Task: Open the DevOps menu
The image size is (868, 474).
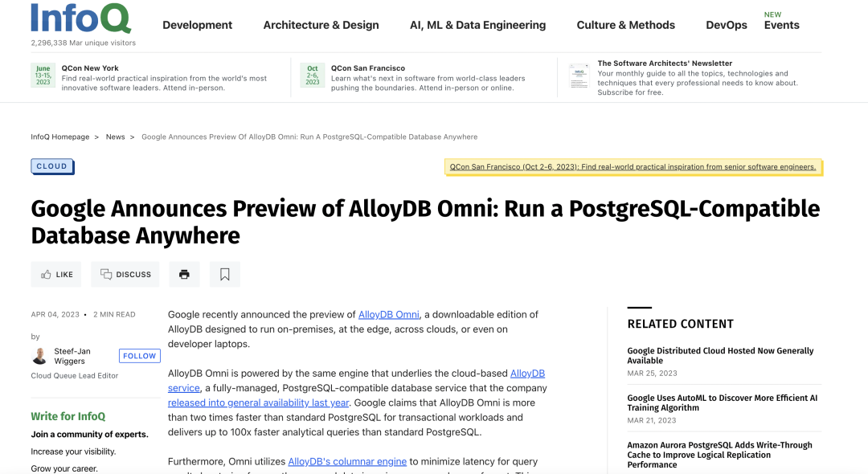Action: [727, 25]
